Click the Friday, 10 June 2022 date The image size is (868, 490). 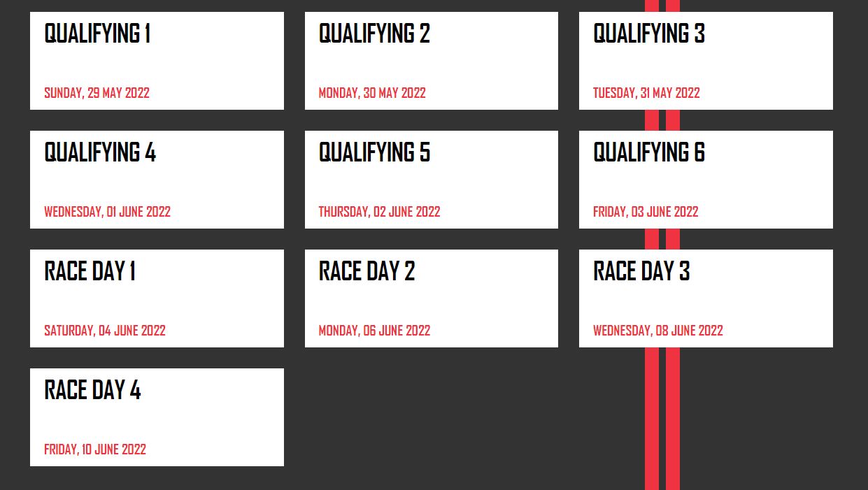95,449
